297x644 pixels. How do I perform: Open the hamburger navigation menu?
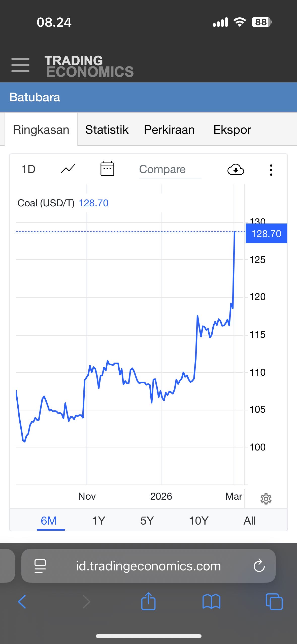[20, 65]
